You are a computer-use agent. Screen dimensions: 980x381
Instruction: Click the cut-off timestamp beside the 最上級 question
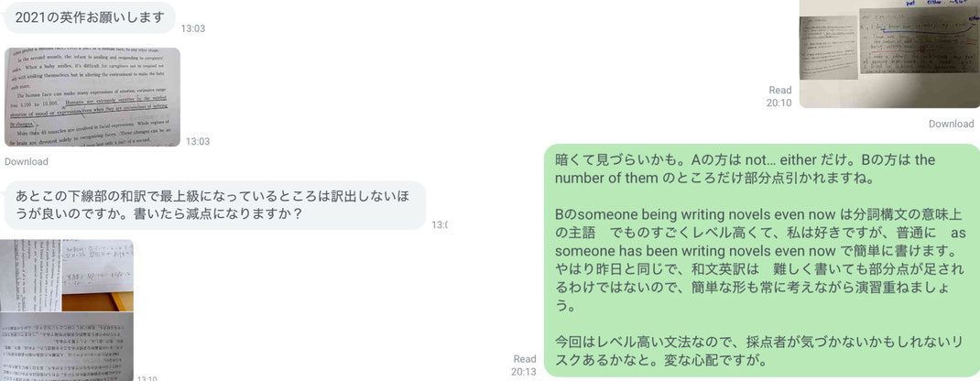tap(440, 225)
